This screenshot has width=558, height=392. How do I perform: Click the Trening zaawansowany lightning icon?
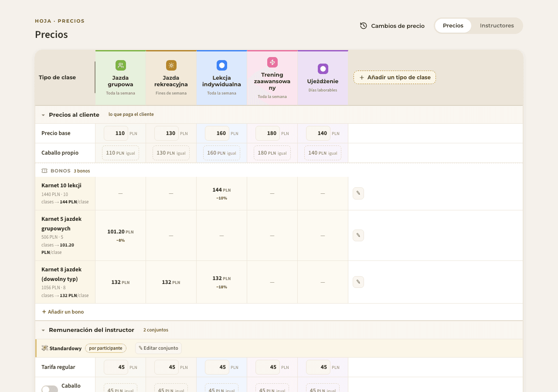272,62
